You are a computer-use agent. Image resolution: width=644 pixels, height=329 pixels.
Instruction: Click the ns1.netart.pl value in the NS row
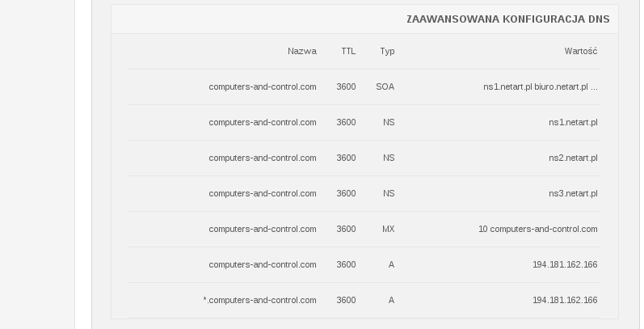pos(573,122)
